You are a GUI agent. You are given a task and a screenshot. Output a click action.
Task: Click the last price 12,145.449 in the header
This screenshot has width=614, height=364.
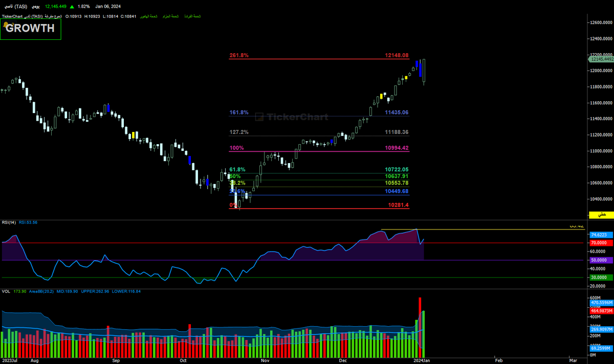click(56, 7)
